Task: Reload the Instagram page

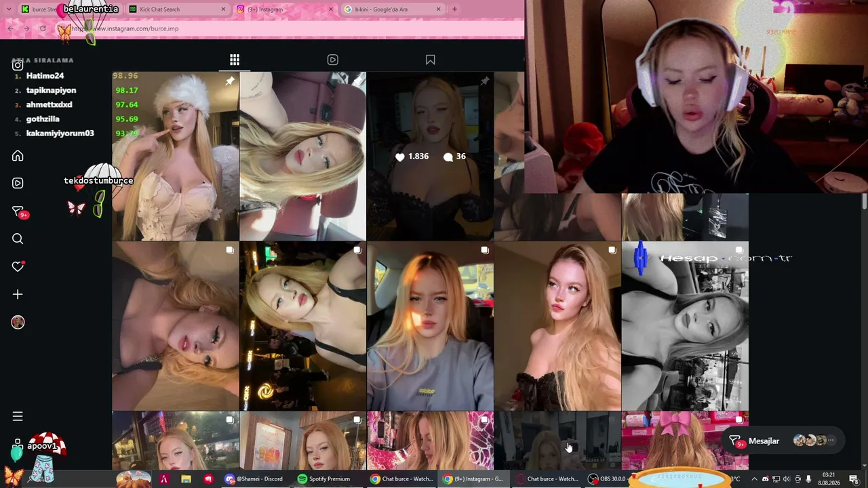Action: 42,28
